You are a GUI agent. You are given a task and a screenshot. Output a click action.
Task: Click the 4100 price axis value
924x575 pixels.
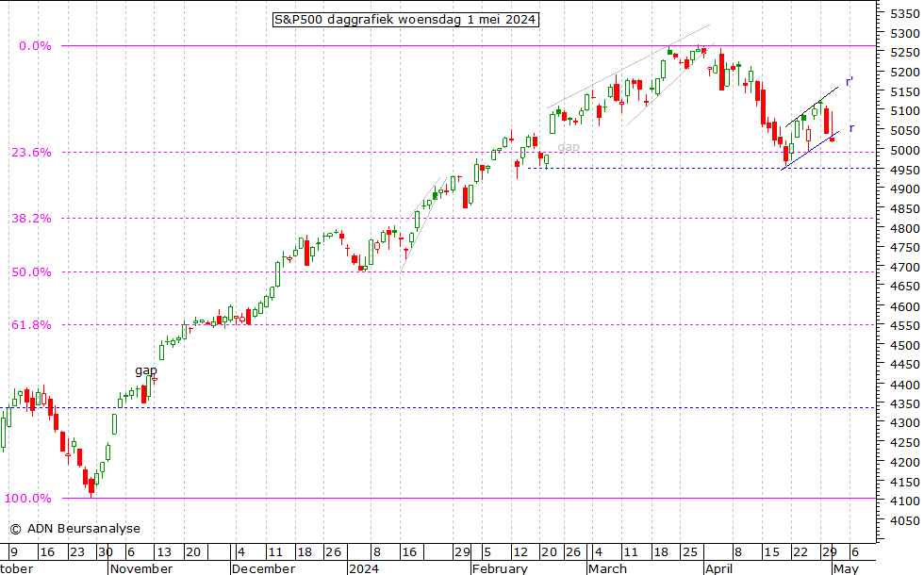tap(904, 501)
